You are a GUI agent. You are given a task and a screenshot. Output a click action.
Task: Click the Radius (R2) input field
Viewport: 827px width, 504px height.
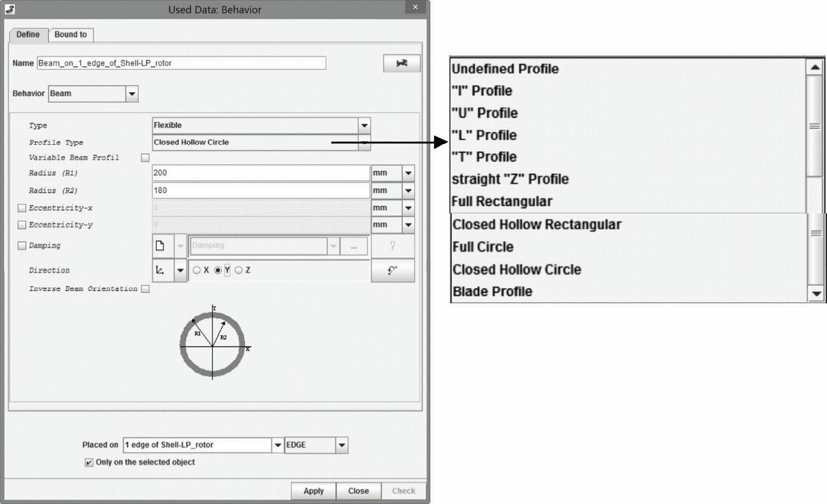[x=260, y=191]
